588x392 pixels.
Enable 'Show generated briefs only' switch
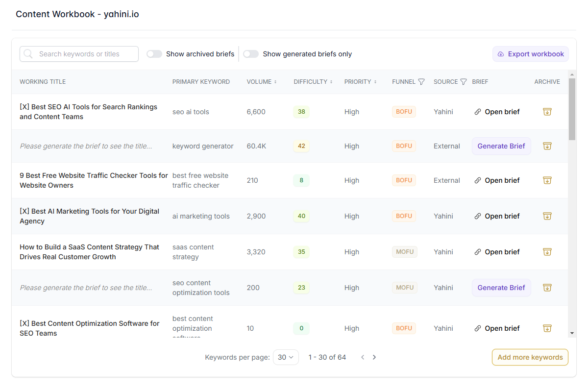(251, 54)
